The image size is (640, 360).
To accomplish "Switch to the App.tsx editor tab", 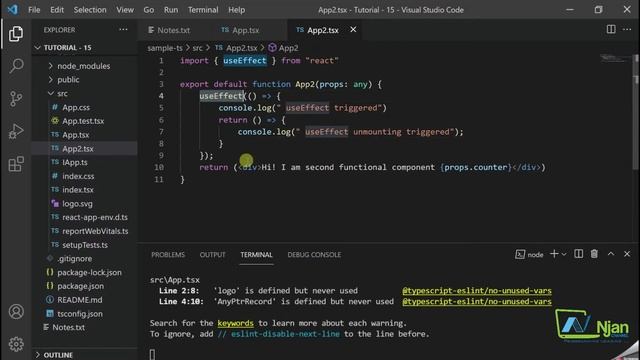I will [245, 30].
